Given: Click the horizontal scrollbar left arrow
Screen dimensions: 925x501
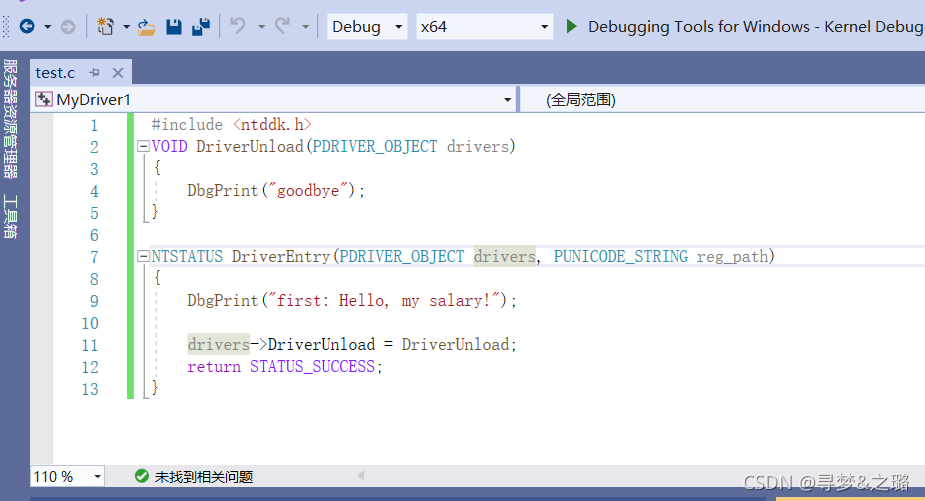Looking at the screenshot, I should 360,475.
